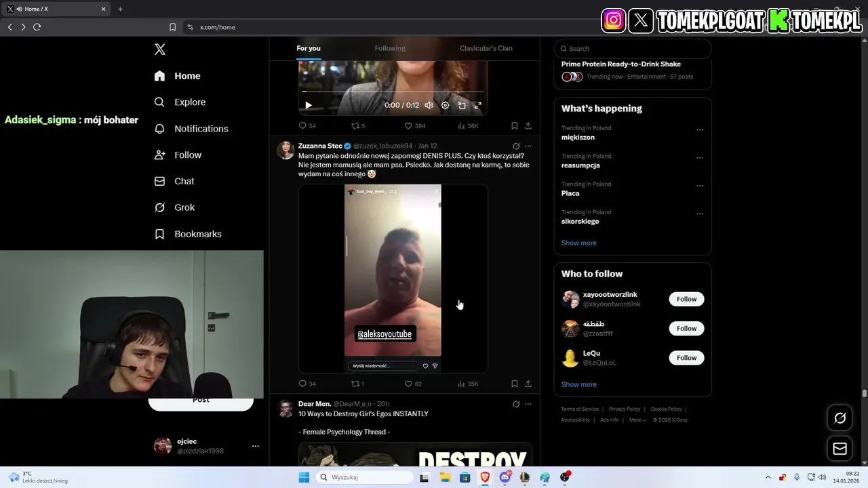This screenshot has width=868, height=488.
Task: Open the X logo home link in sidebar
Action: click(160, 49)
